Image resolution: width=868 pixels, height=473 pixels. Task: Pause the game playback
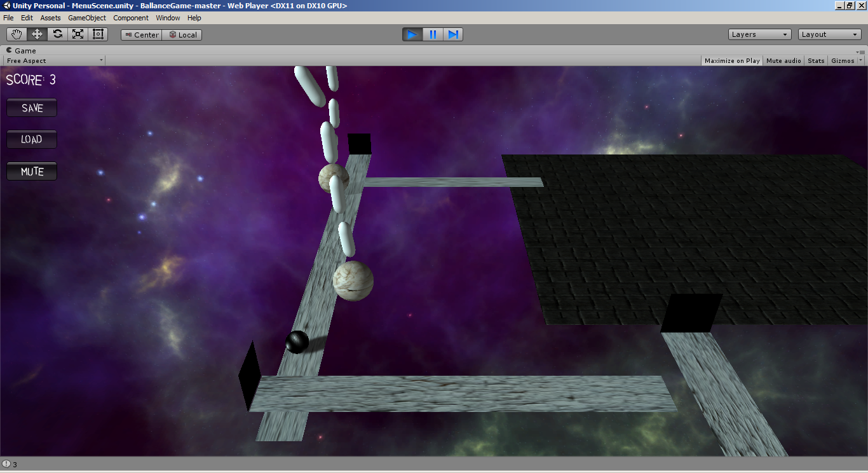(433, 34)
